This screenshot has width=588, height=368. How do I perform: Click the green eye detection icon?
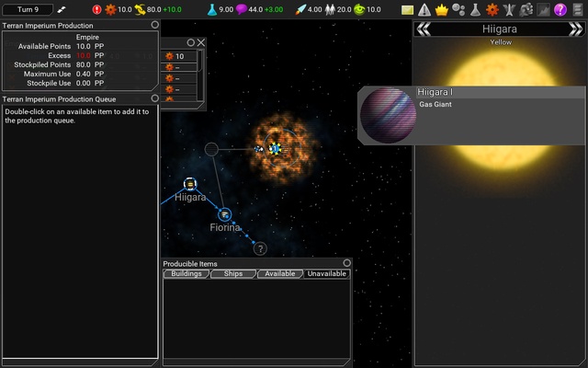pos(359,9)
